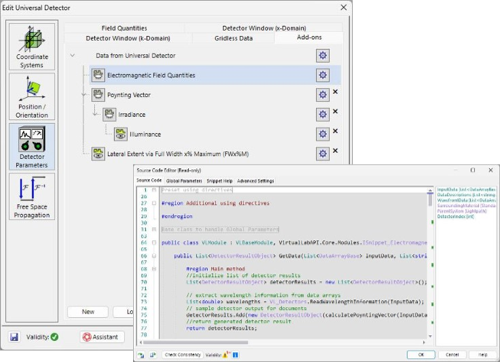Collapse the VLModule class at line 64

pos(154,242)
